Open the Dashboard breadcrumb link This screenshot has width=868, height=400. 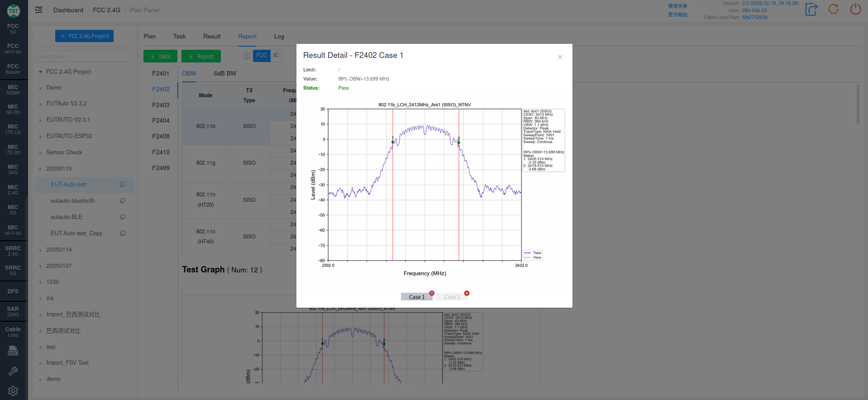click(x=68, y=10)
